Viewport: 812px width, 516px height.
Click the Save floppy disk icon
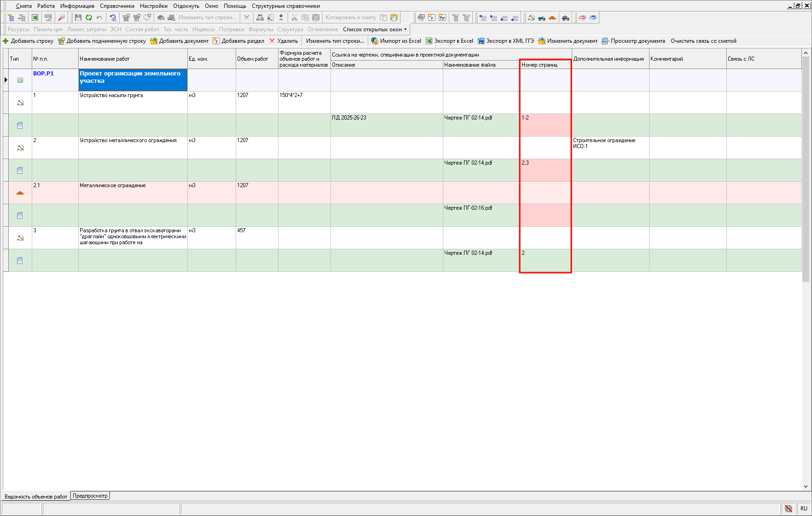[78, 17]
